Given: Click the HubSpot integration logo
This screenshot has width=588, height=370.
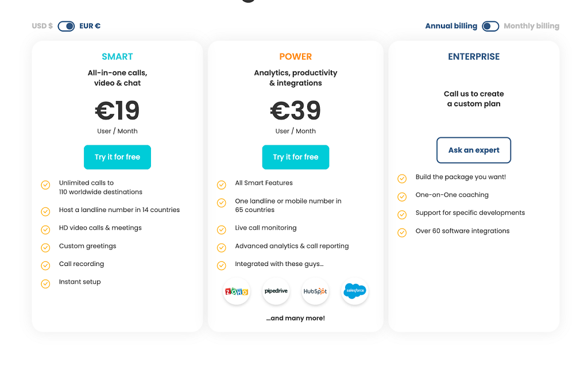Looking at the screenshot, I should [x=315, y=291].
